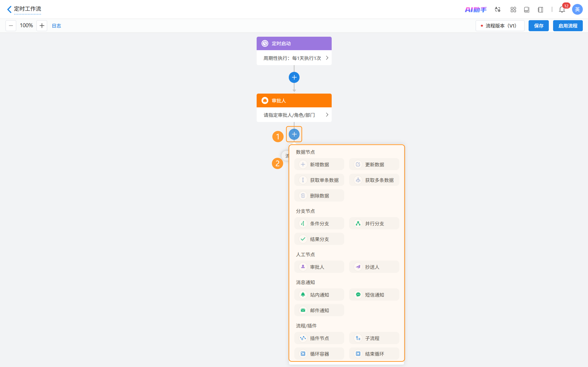Zoom out with the minus button
This screenshot has width=588, height=367.
[x=11, y=26]
